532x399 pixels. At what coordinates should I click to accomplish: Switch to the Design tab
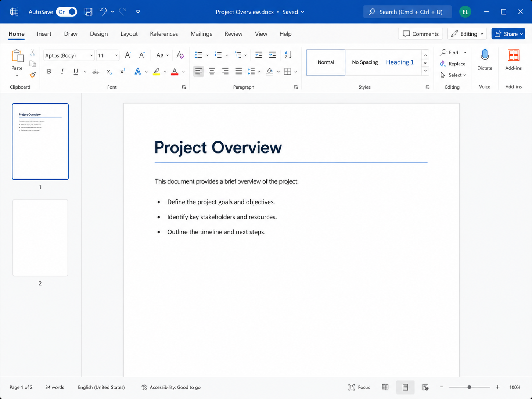99,34
